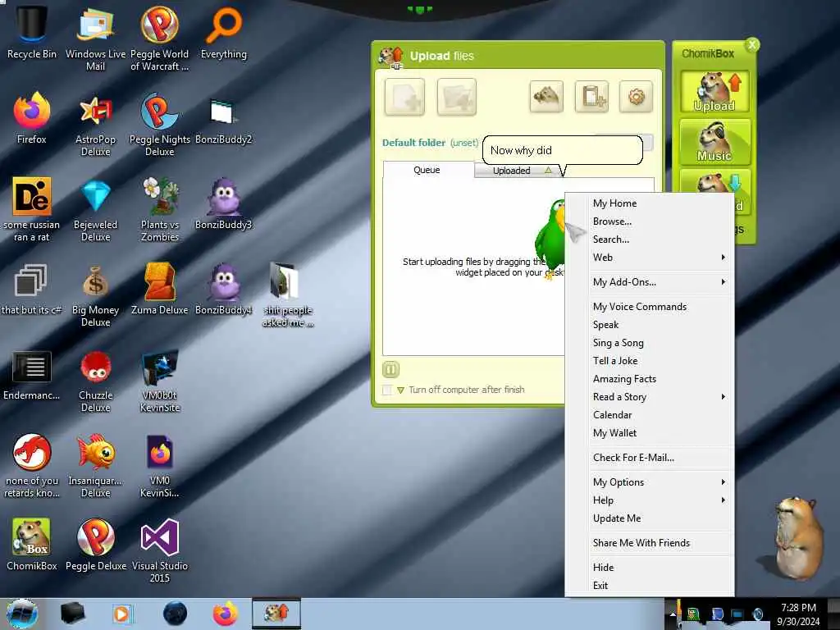Image resolution: width=840 pixels, height=630 pixels.
Task: Open the ChomikBox Music section
Action: point(714,141)
